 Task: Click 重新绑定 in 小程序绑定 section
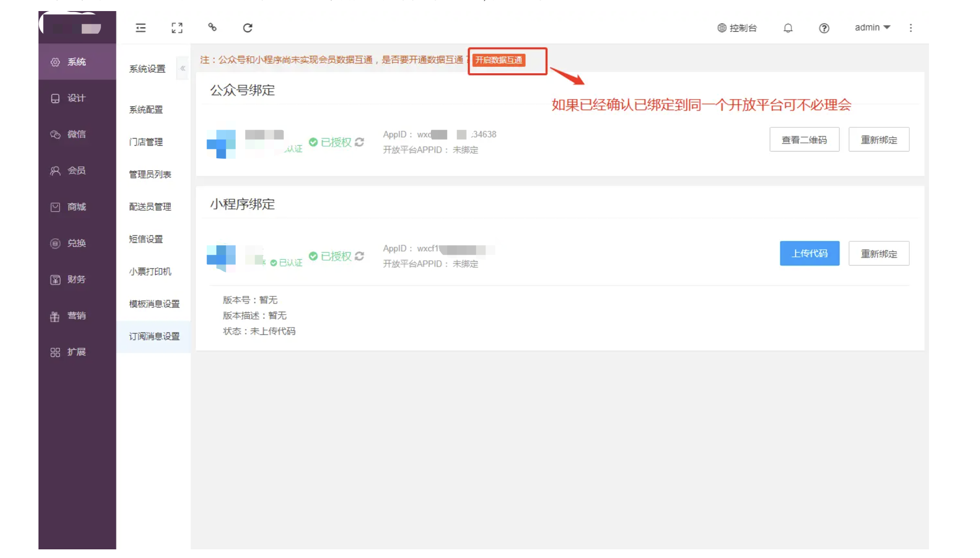pos(879,254)
